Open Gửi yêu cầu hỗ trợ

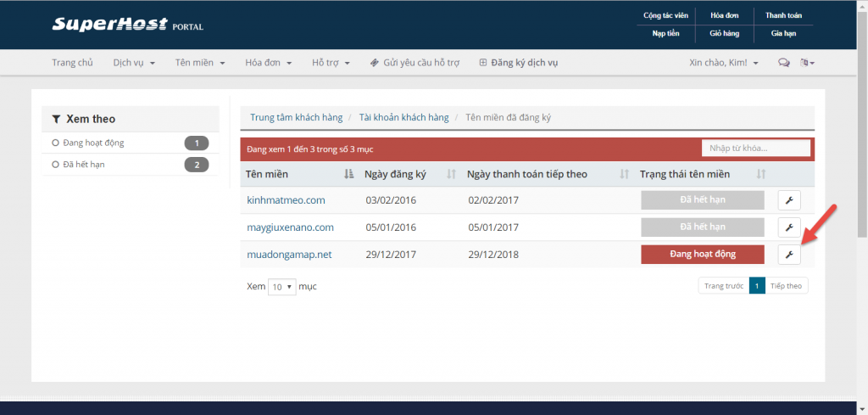coord(415,63)
